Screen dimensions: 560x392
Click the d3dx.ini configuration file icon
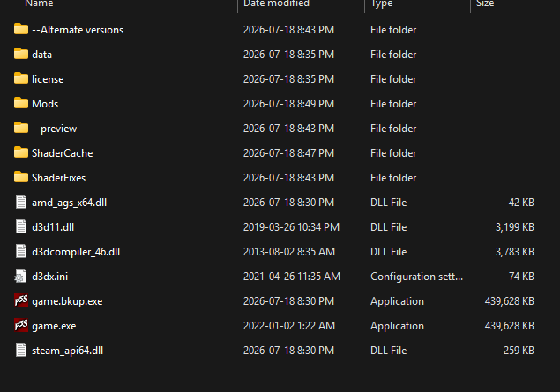point(20,276)
